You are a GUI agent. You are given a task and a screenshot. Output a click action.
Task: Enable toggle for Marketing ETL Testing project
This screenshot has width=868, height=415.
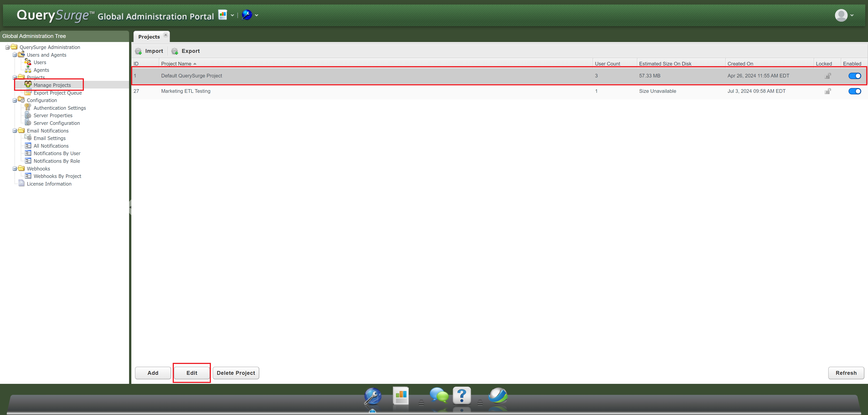[x=854, y=91]
